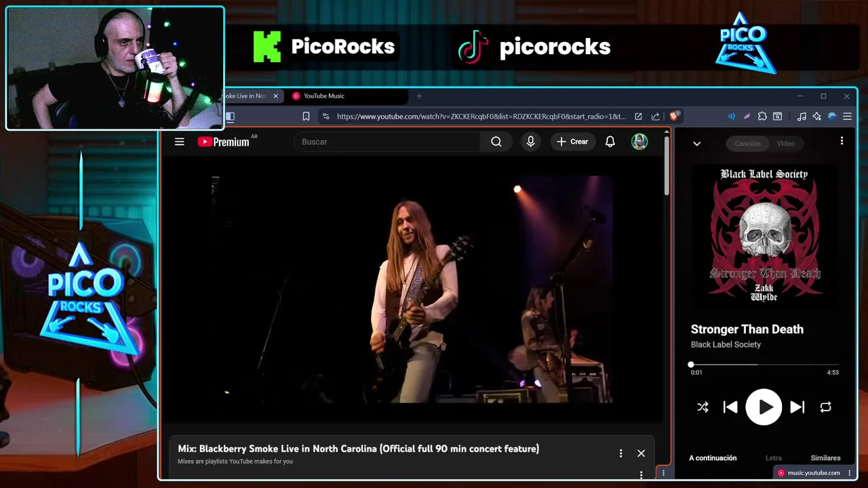Open the Letra tab
This screenshot has height=488, width=868.
pos(773,458)
